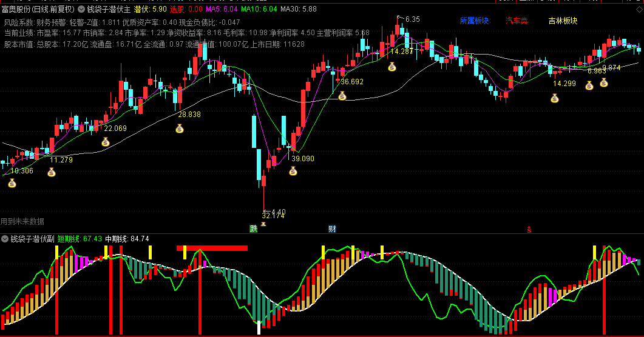Click the money bag icon under 39.090
The image size is (644, 337).
coord(293,171)
